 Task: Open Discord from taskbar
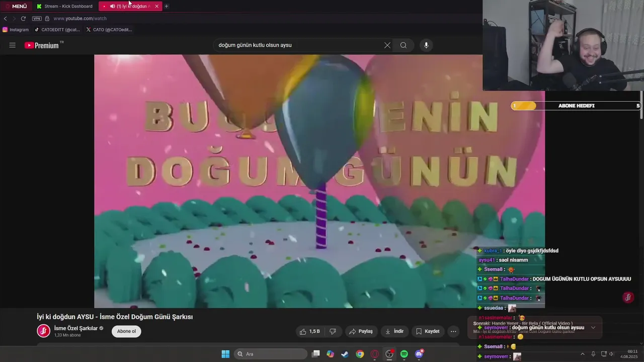pos(419,354)
